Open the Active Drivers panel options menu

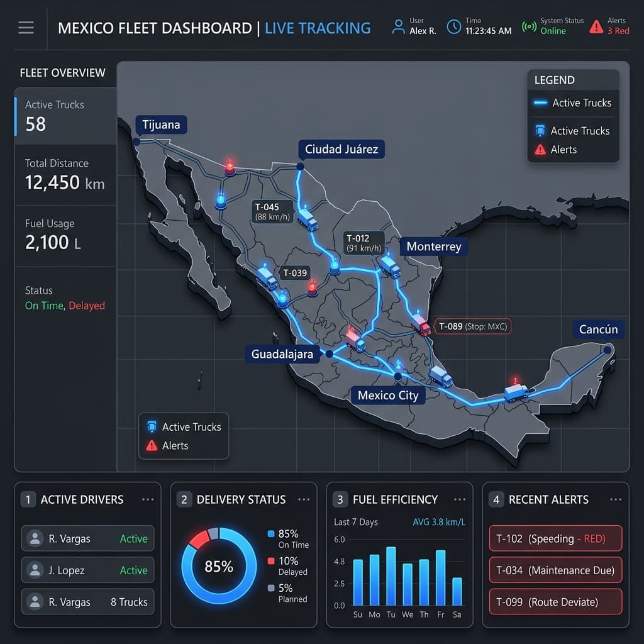(x=148, y=499)
